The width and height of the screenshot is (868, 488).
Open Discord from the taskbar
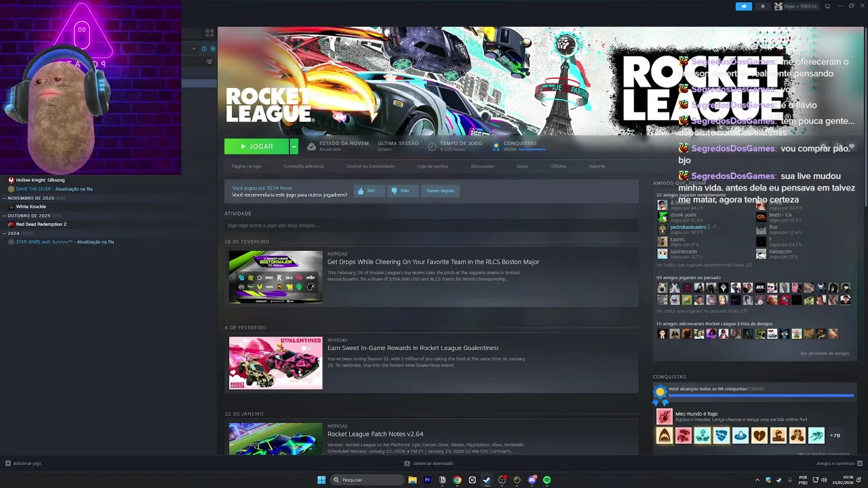pyautogui.click(x=532, y=480)
